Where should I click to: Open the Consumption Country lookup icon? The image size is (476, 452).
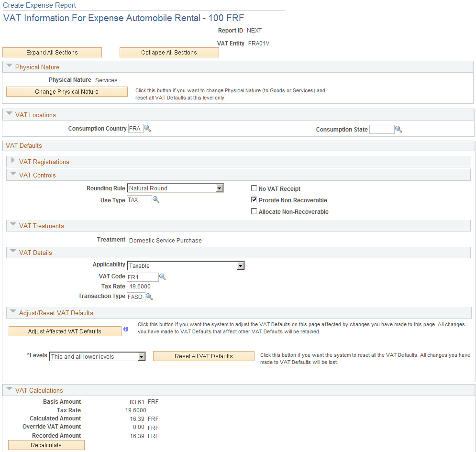click(x=148, y=128)
